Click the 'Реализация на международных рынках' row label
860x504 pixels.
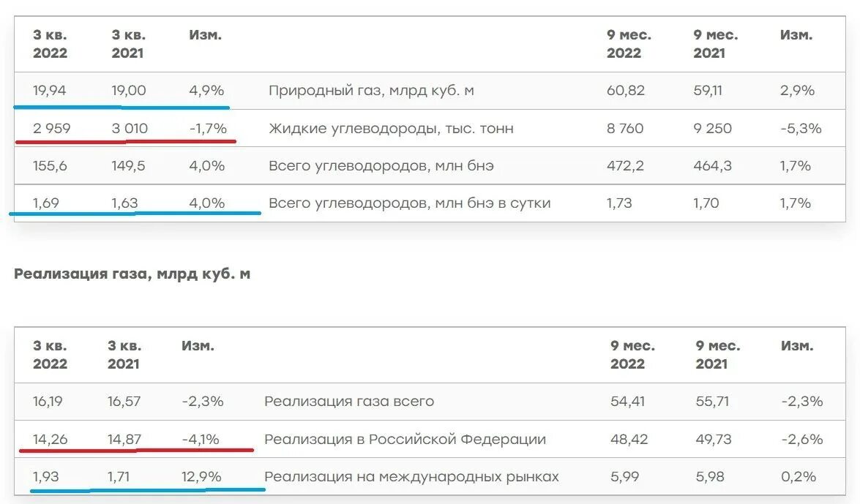pos(411,477)
